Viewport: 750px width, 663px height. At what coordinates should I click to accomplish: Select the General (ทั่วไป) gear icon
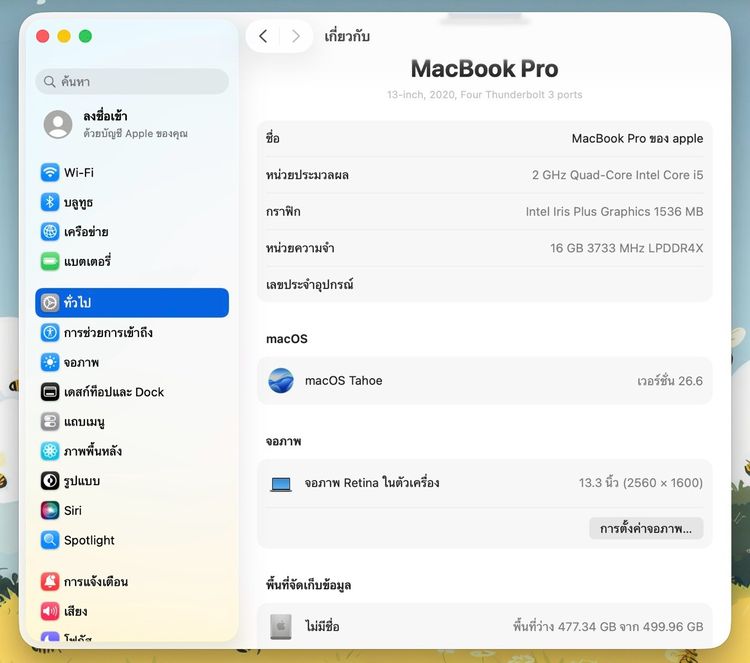(x=50, y=302)
